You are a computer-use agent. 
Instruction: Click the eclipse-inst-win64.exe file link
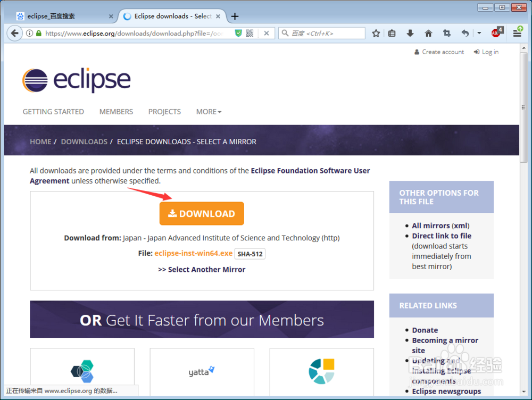[194, 253]
